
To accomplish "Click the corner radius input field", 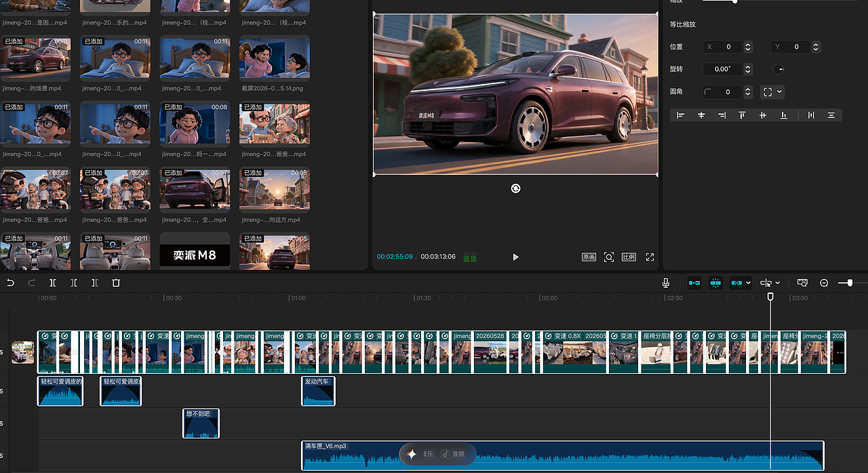I will tap(723, 92).
